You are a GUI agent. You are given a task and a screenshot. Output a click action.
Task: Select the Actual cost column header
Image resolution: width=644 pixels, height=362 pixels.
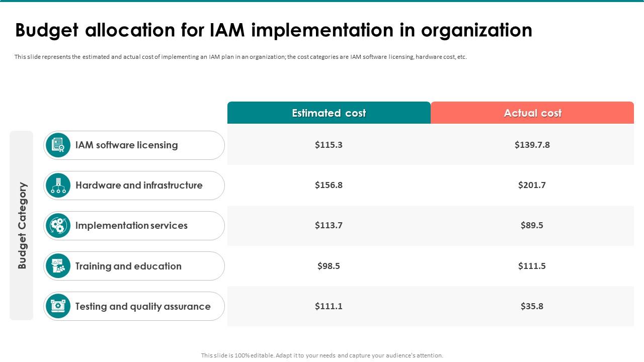pyautogui.click(x=532, y=113)
